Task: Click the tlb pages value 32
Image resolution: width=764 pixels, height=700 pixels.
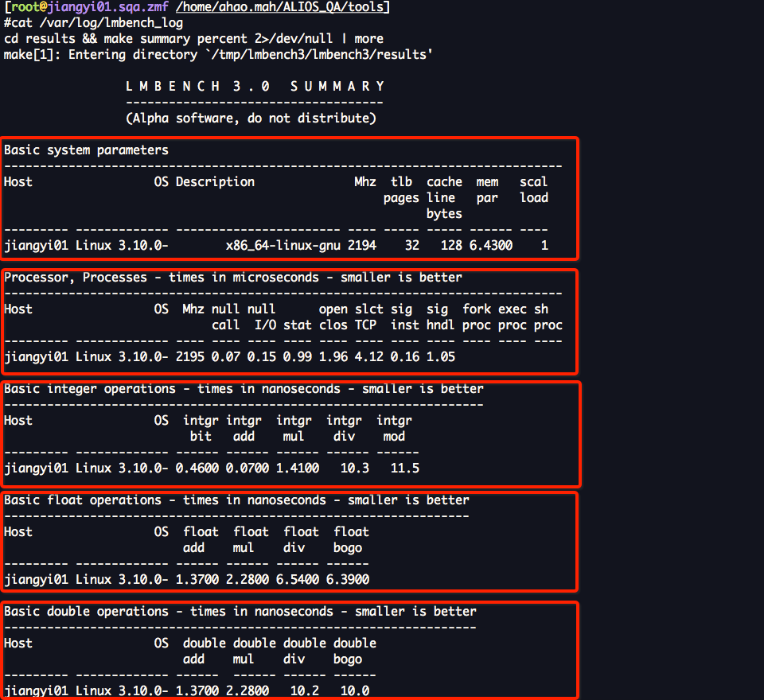Action: point(412,246)
